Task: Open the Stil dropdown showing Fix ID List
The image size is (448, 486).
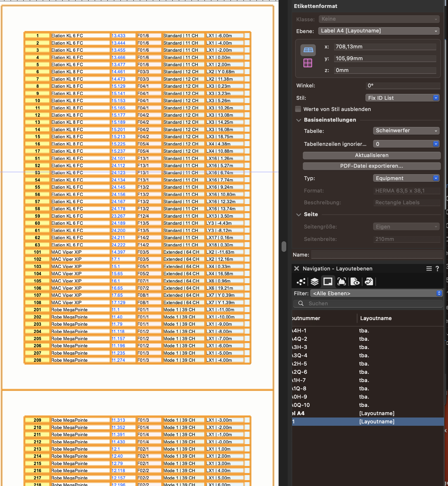Action: (x=402, y=98)
